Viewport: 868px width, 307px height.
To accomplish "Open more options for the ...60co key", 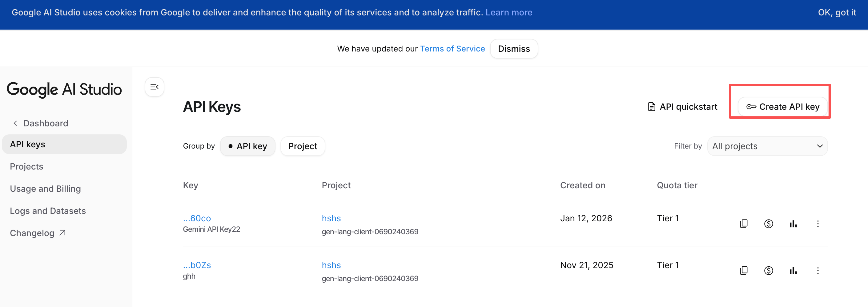I will tap(818, 224).
